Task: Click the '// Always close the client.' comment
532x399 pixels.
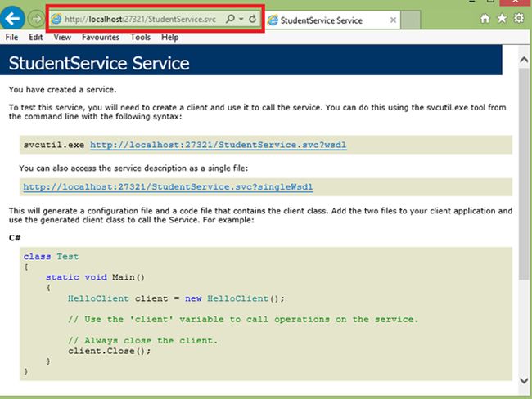Action: [x=142, y=340]
